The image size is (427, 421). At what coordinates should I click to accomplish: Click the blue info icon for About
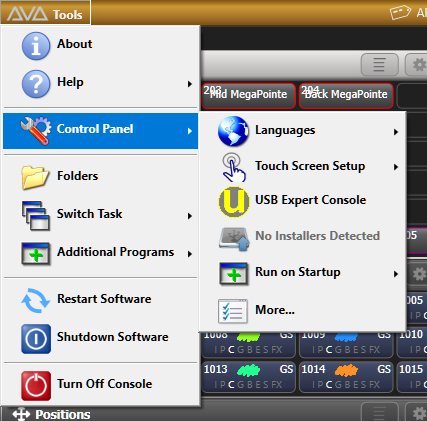[x=36, y=46]
